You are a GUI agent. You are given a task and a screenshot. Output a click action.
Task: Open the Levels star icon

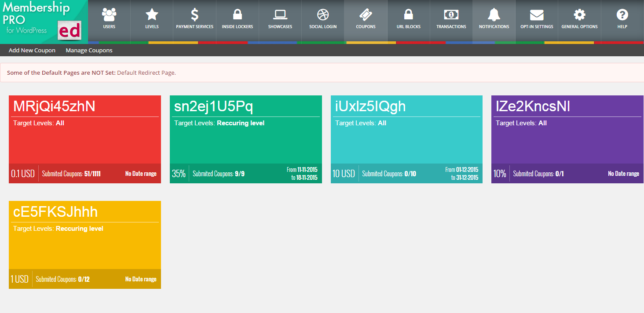(x=152, y=15)
